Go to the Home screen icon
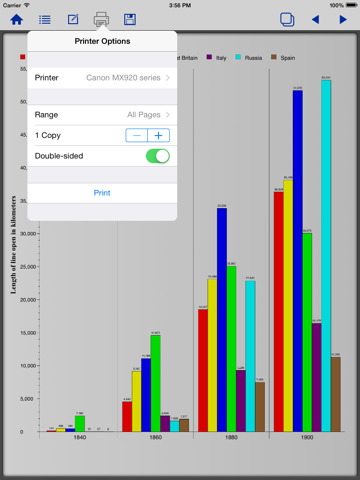360x480 pixels. click(17, 20)
